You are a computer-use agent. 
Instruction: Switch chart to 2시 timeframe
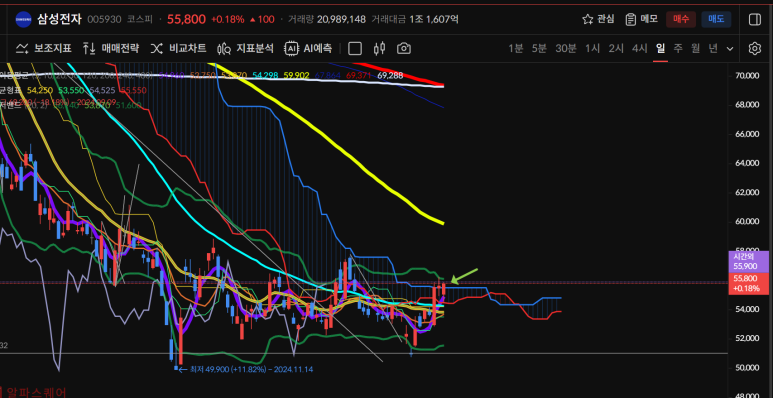pyautogui.click(x=616, y=48)
